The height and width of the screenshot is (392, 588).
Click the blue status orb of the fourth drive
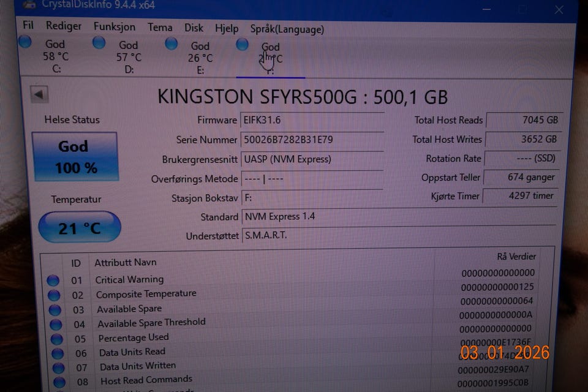243,44
